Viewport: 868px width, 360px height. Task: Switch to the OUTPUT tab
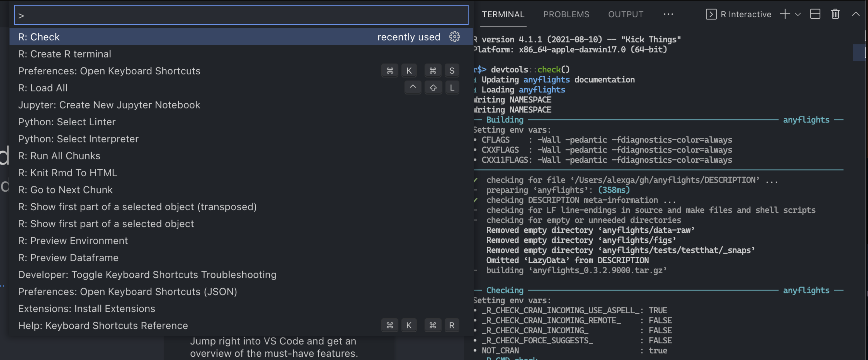point(625,14)
